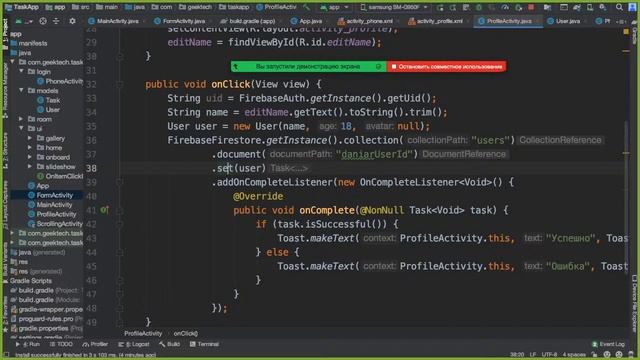Open the App class in the project tree

point(38,186)
